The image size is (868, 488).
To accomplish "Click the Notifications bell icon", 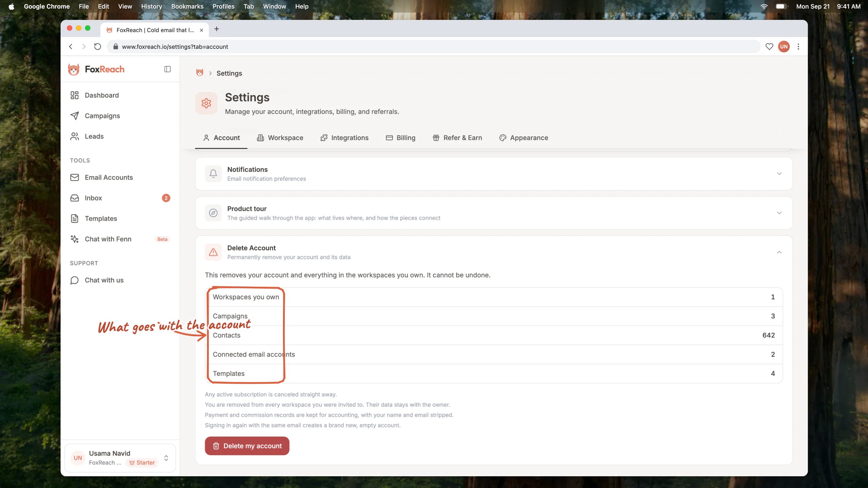I will tap(213, 174).
